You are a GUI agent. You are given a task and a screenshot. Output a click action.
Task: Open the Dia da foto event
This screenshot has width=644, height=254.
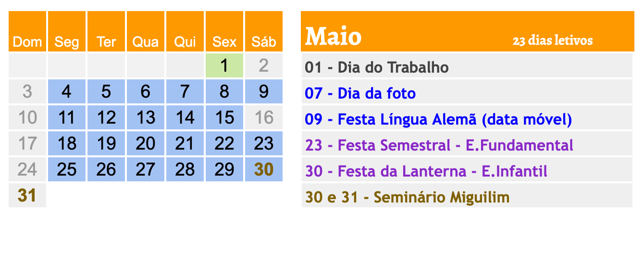click(360, 93)
